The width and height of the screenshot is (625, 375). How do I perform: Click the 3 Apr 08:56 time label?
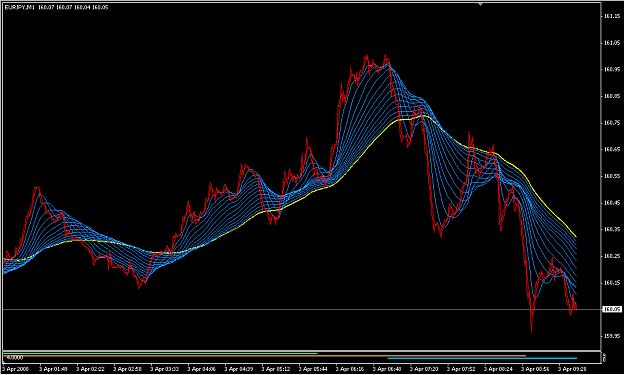pos(535,369)
